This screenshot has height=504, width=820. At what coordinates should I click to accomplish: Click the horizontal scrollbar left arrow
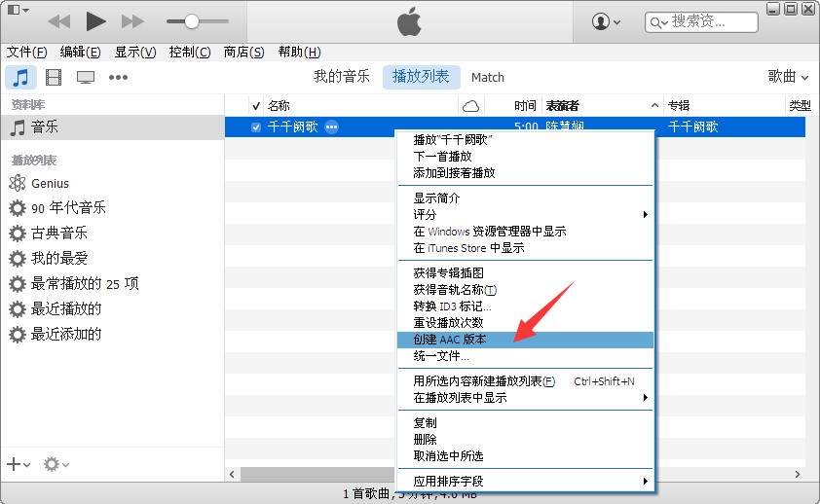click(x=232, y=474)
